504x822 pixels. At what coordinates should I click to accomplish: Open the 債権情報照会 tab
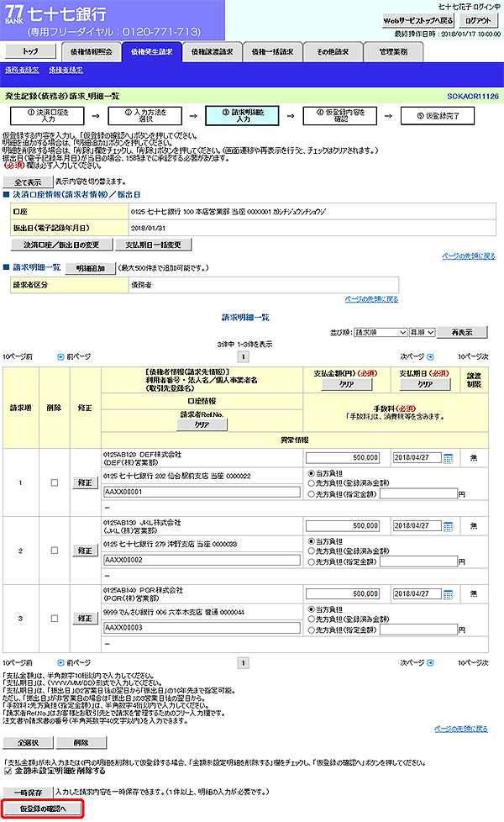click(x=92, y=52)
